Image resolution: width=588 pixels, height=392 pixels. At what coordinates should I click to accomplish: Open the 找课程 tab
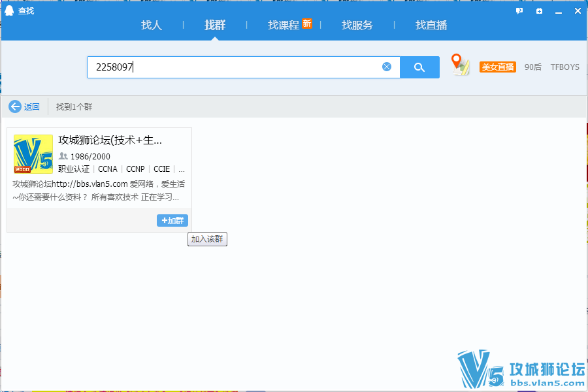click(x=284, y=25)
